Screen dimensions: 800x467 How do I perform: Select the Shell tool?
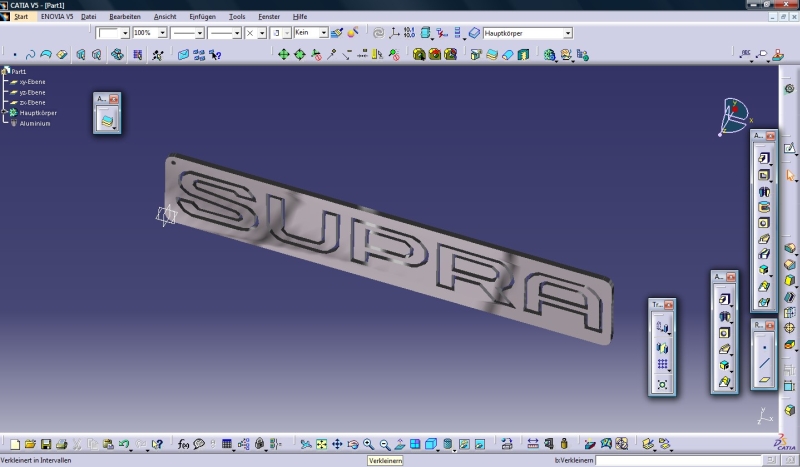pos(790,297)
